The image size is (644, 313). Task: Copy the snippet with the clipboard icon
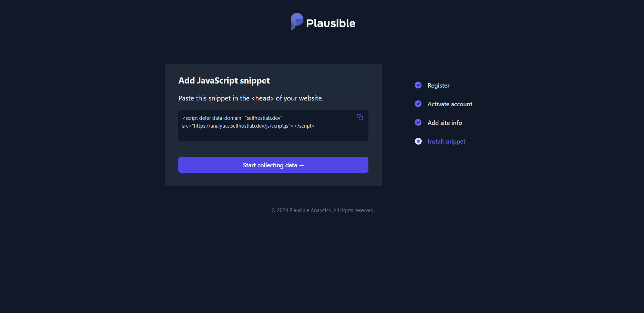[360, 117]
